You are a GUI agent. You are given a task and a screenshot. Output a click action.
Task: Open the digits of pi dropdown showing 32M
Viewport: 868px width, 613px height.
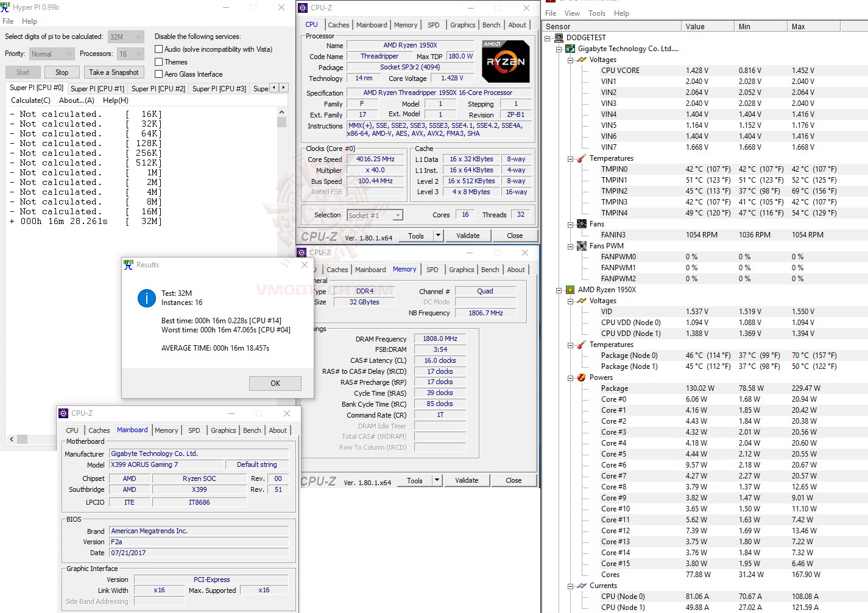tap(126, 37)
